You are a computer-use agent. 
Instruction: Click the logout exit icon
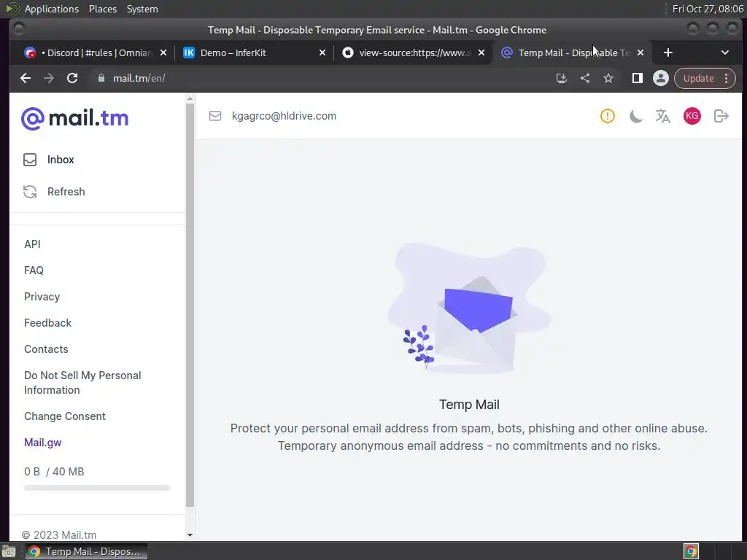[721, 116]
